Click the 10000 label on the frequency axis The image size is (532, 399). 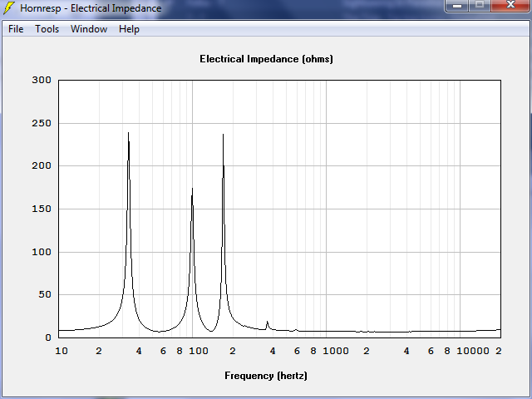473,351
